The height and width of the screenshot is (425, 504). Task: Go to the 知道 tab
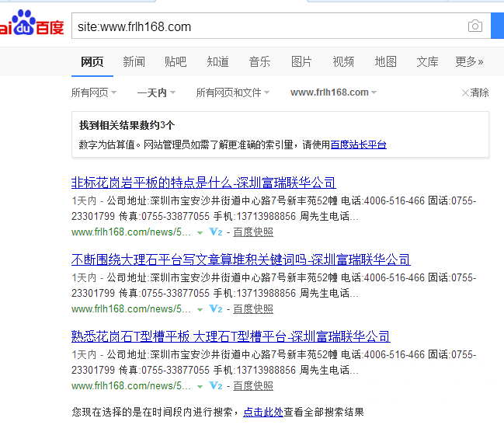[217, 61]
